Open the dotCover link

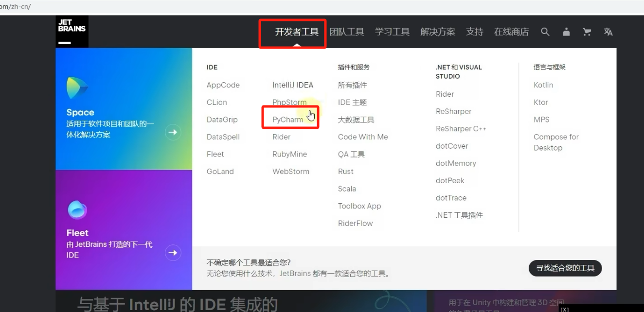click(452, 146)
